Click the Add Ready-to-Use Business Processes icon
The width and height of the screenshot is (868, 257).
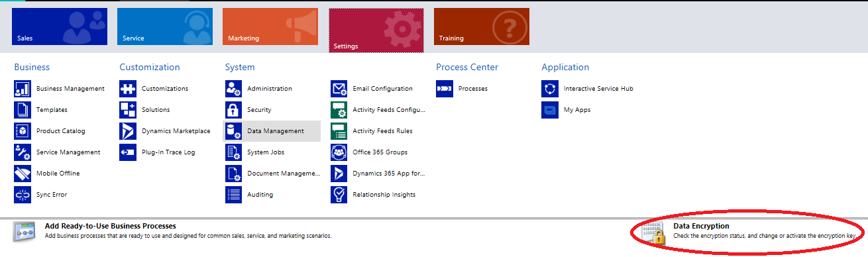point(25,231)
